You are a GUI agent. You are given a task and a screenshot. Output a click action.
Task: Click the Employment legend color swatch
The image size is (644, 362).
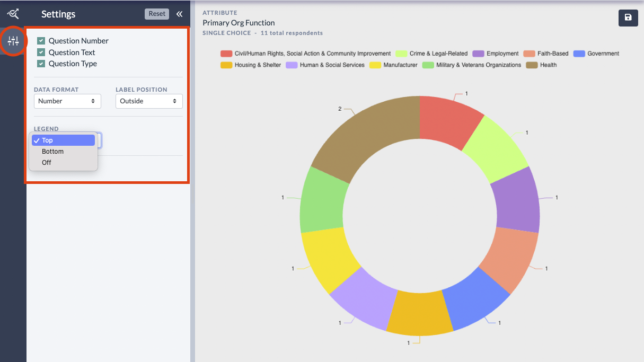[x=479, y=54]
